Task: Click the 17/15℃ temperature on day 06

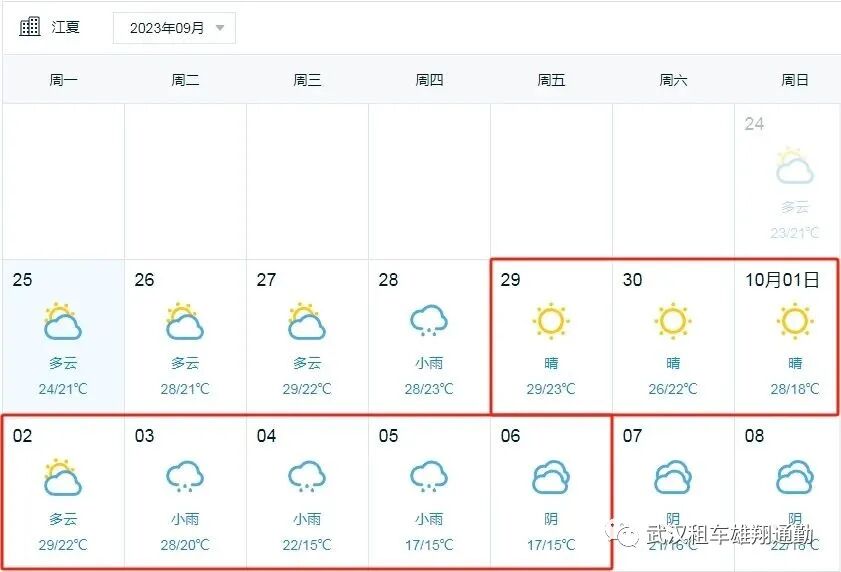Action: (551, 545)
